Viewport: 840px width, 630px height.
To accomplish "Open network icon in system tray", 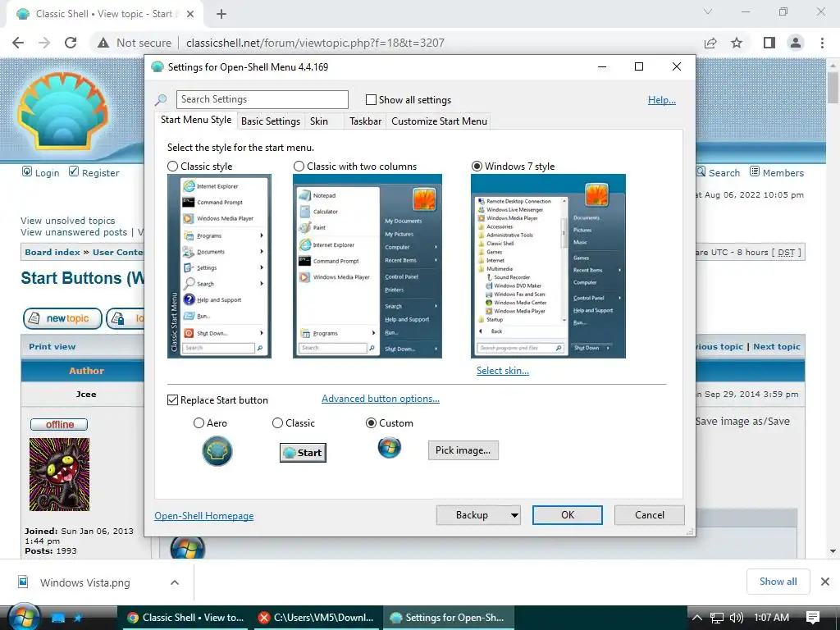I will 717,618.
